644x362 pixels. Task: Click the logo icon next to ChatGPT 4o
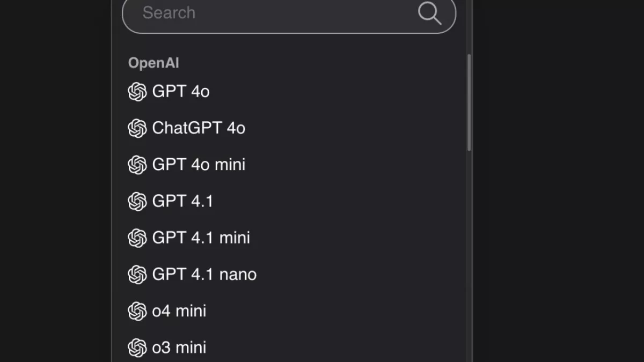(137, 128)
